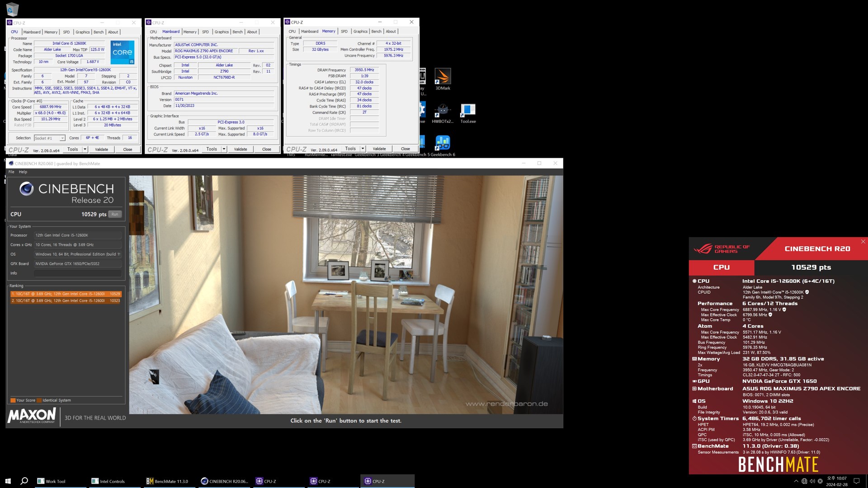
Task: Select ranking row with score 10323
Action: (66, 300)
